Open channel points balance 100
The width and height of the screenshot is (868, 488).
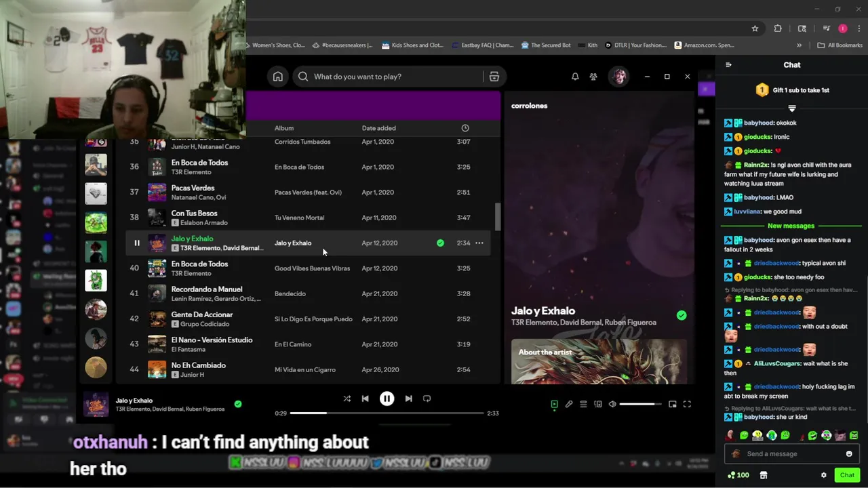(738, 475)
